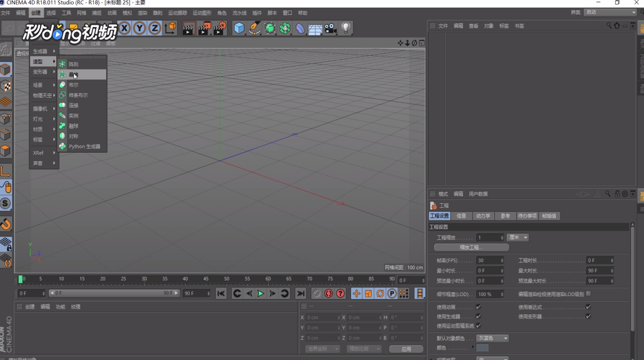Screen dimensions: 644x360
Task: Open the render settings clapperboard with gear
Action: coord(220,28)
